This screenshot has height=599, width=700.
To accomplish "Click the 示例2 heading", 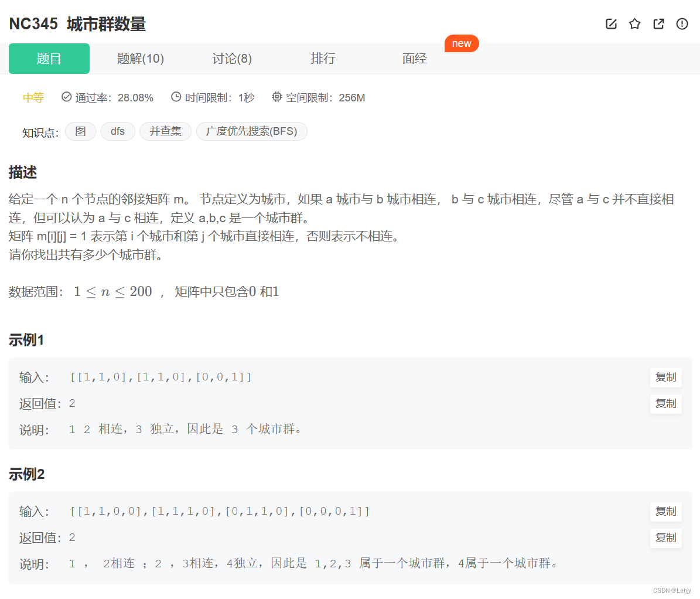I will tap(27, 474).
